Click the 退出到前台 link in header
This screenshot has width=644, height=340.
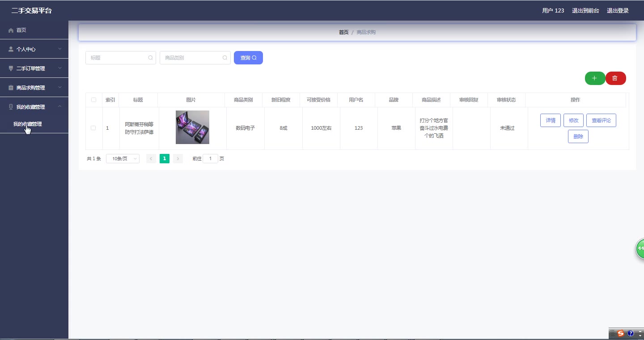pyautogui.click(x=585, y=11)
